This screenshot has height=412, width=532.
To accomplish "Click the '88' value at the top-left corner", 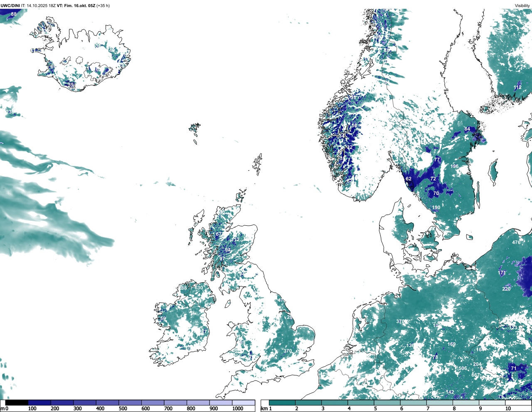I will (x=14, y=14).
